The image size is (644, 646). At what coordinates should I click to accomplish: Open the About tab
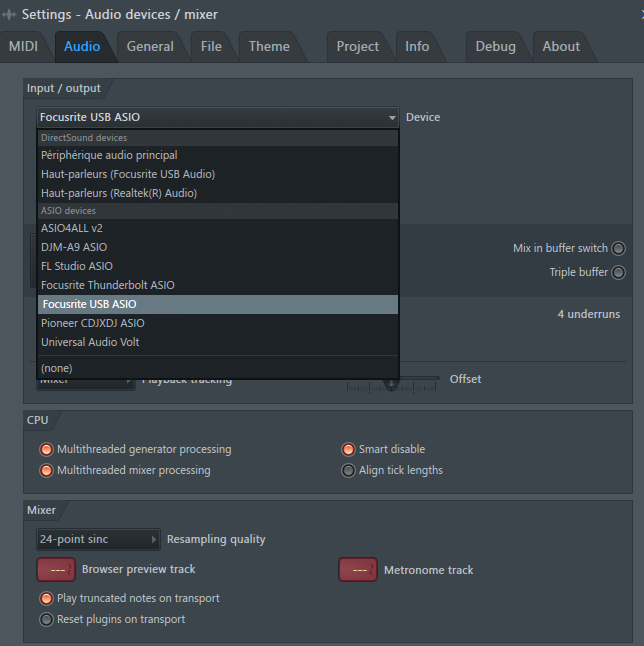pos(561,47)
